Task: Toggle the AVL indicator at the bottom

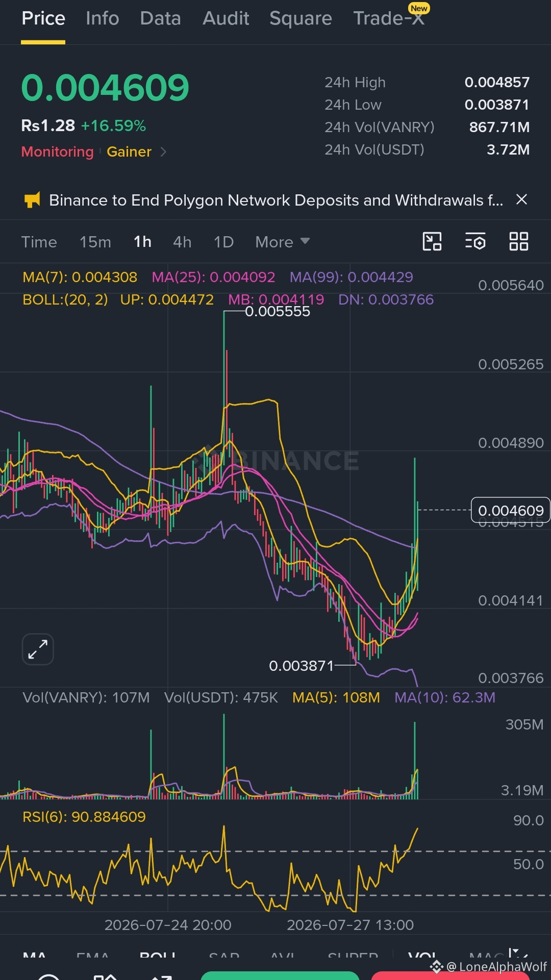Action: point(283,956)
